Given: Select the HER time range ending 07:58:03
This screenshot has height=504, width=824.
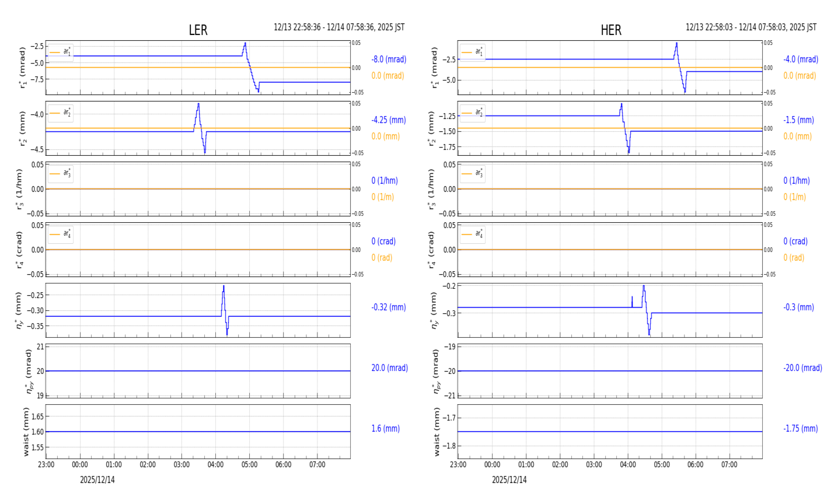Looking at the screenshot, I should (x=751, y=27).
